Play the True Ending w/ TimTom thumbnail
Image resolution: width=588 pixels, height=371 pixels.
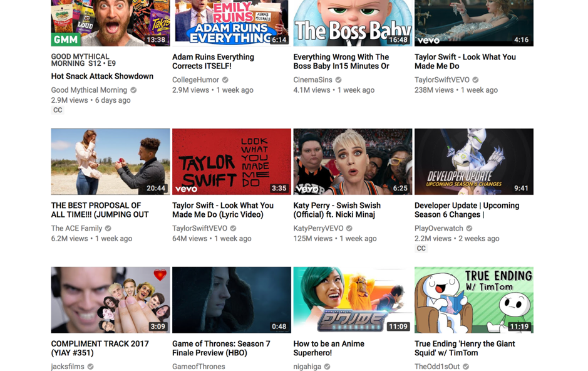[x=473, y=300]
